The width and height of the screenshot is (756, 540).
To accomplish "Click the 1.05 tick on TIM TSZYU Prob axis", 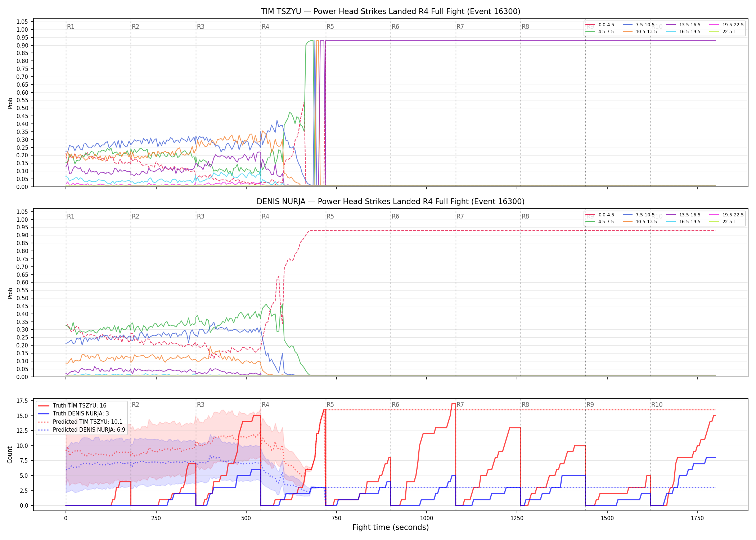I will point(22,22).
